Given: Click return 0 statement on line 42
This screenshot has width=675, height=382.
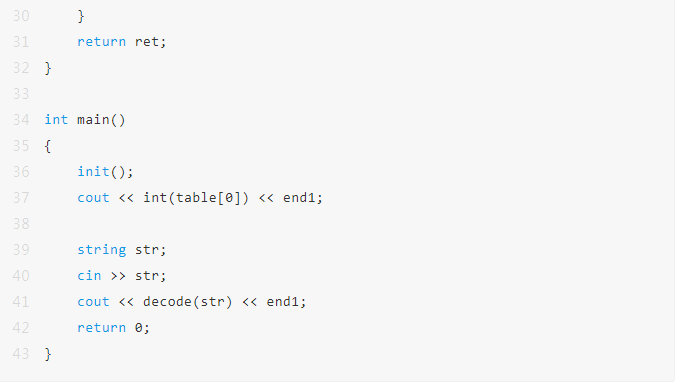Looking at the screenshot, I should [x=114, y=328].
